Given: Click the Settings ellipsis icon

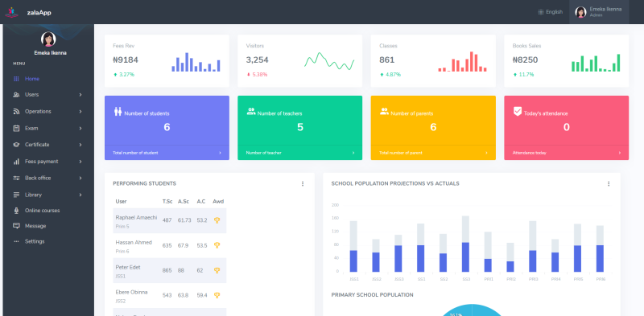Looking at the screenshot, I should coord(16,242).
